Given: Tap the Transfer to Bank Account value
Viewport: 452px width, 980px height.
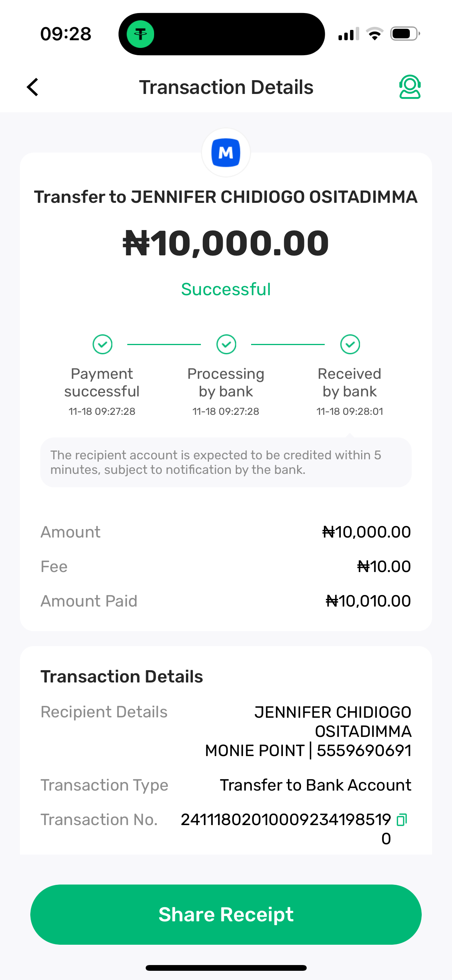Looking at the screenshot, I should [316, 785].
